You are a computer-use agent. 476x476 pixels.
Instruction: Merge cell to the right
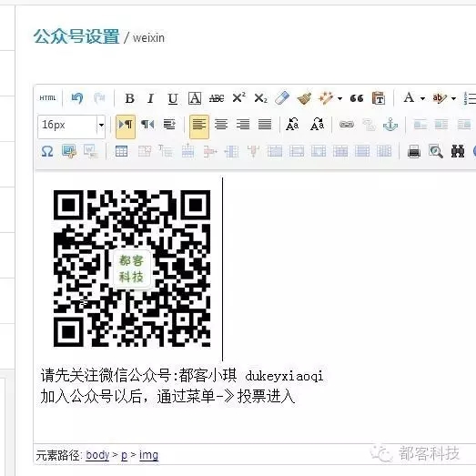(x=297, y=151)
